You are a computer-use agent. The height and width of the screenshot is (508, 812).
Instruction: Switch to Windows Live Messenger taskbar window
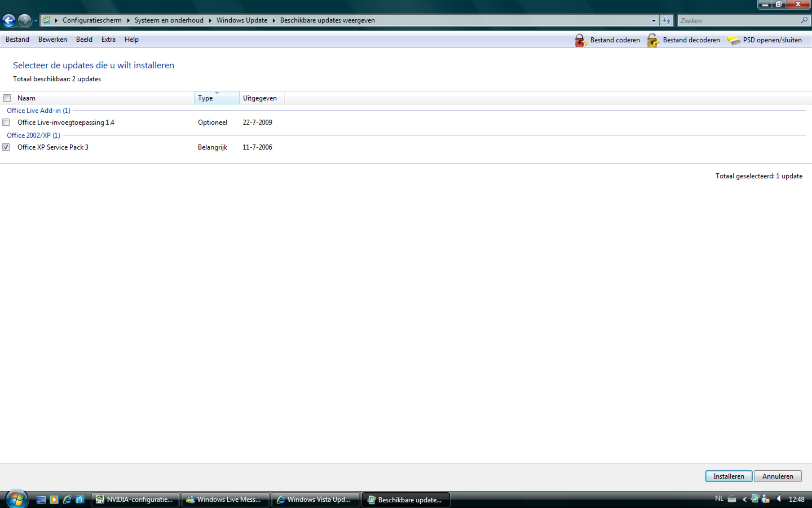click(x=225, y=500)
